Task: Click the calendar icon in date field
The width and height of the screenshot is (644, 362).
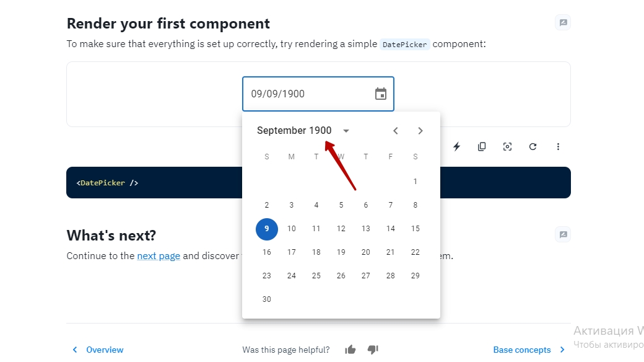Action: point(381,94)
